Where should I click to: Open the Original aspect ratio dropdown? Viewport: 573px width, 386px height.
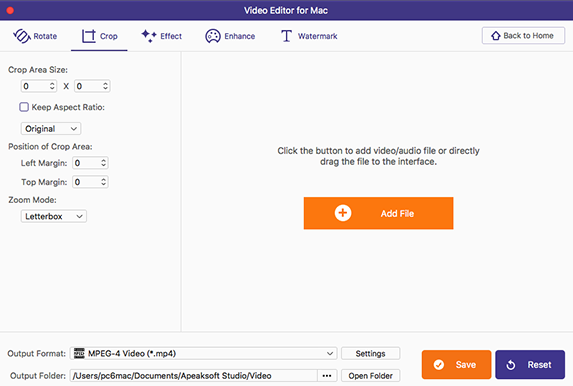(x=51, y=129)
